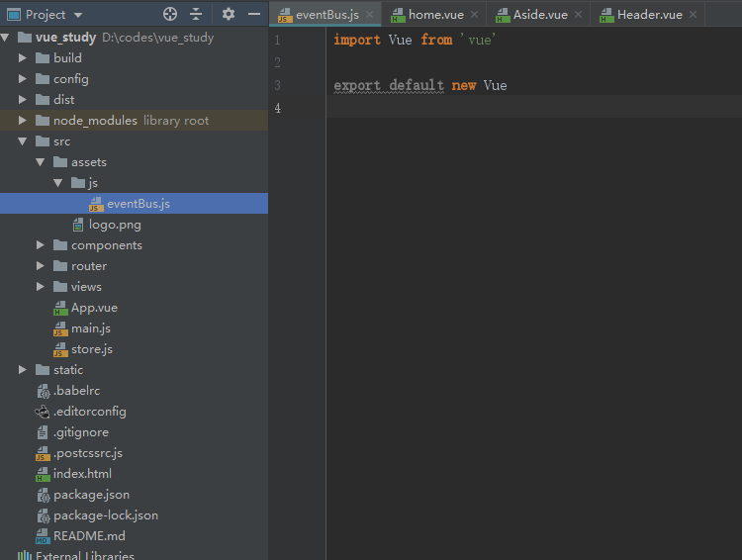Expand the components folder arrow
The image size is (742, 560).
(41, 245)
